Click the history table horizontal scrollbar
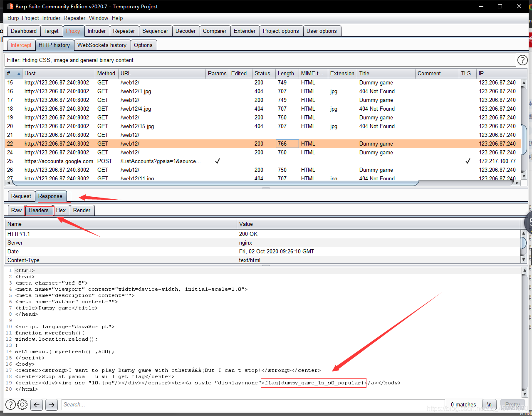532x416 pixels. click(x=262, y=183)
